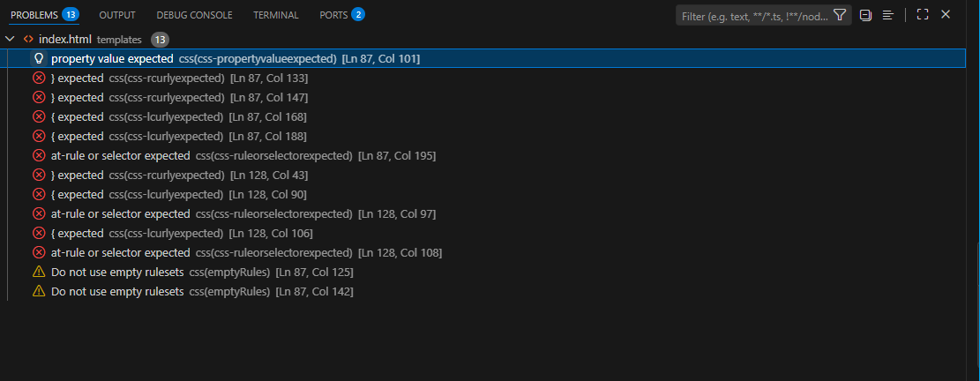Open the DEBUG CONSOLE tab
980x381 pixels.
[x=194, y=15]
